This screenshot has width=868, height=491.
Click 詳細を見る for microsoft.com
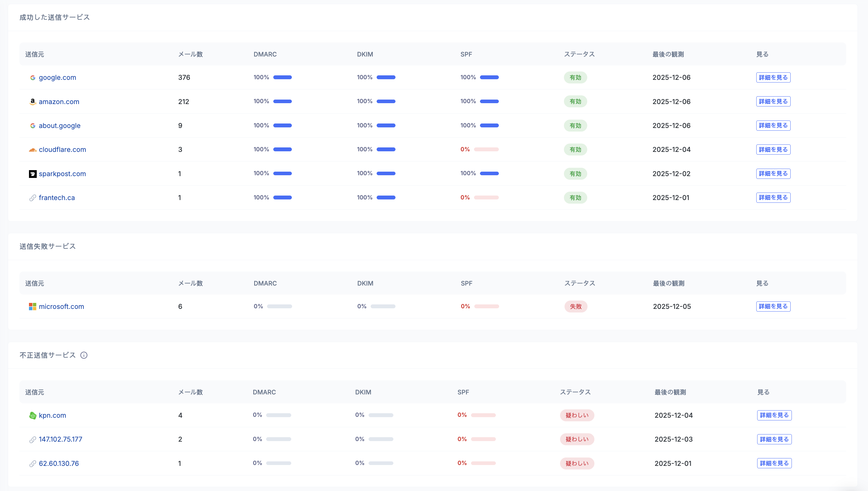pyautogui.click(x=773, y=306)
